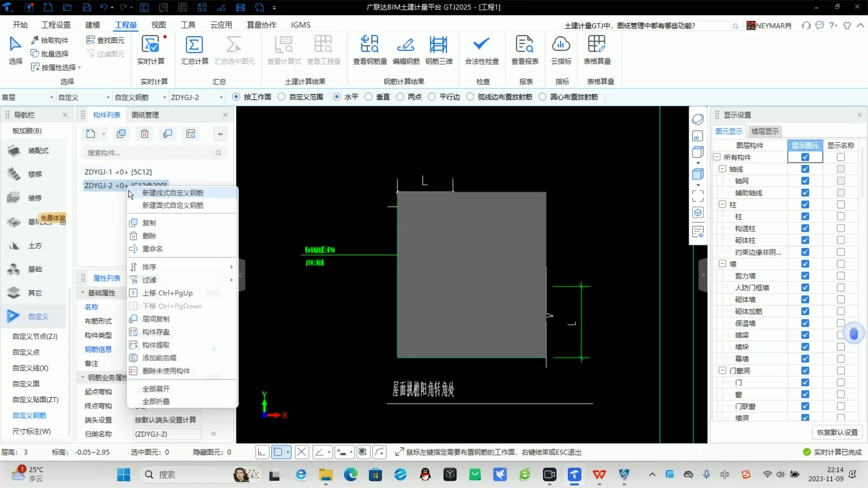Click the 编辑钢筋 icon
Screen dimensions: 868x488
(406, 45)
